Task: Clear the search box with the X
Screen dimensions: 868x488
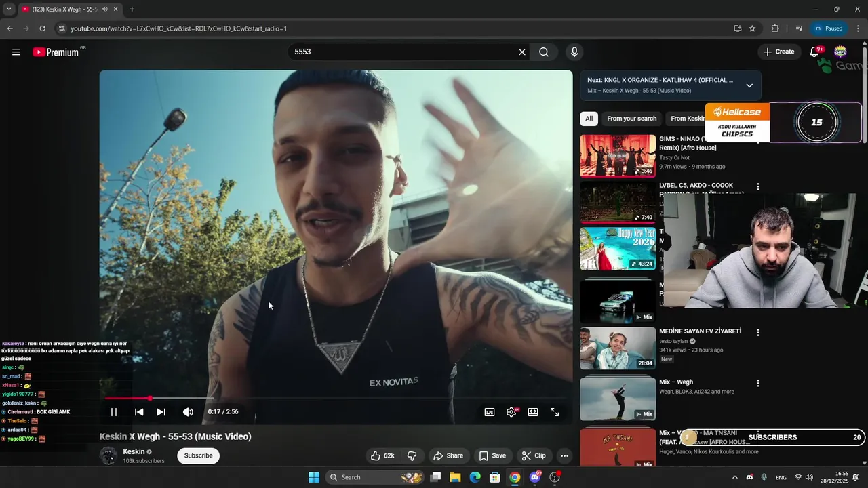Action: coord(522,52)
